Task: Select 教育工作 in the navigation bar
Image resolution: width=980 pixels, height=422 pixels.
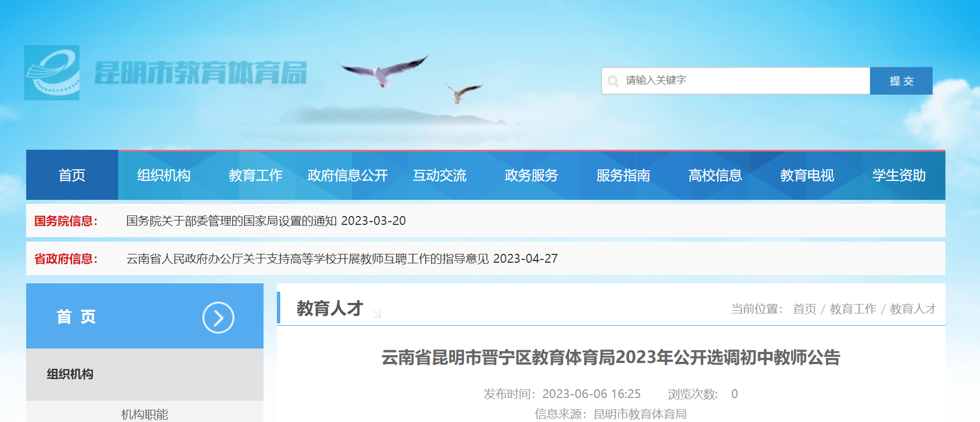Action: coord(256,175)
